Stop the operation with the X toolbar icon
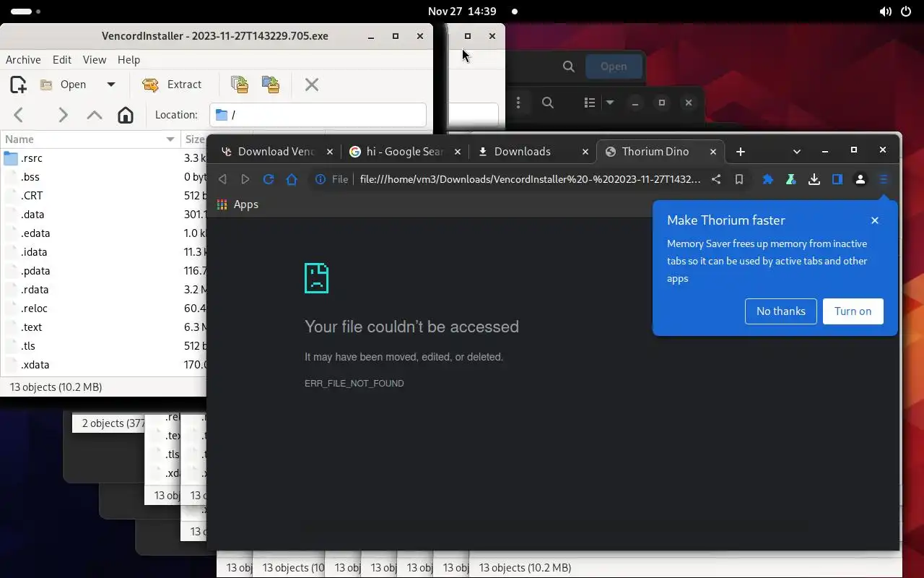 (x=312, y=85)
